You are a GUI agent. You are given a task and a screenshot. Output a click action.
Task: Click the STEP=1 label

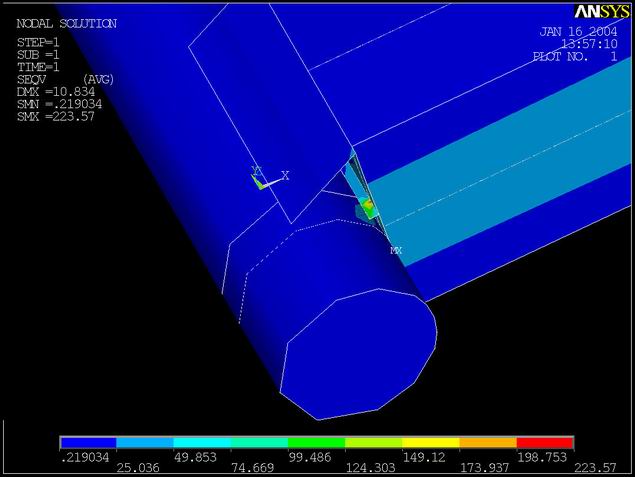point(38,42)
